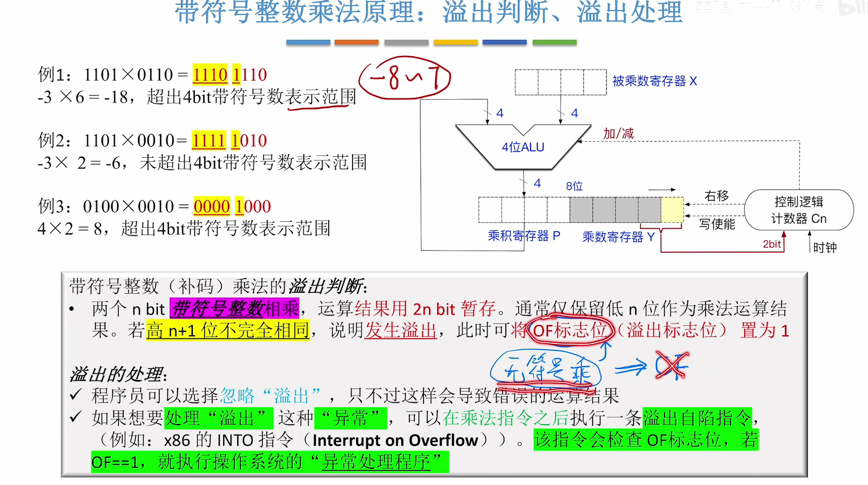Click the 乘数寄存器 Y label

(x=618, y=237)
